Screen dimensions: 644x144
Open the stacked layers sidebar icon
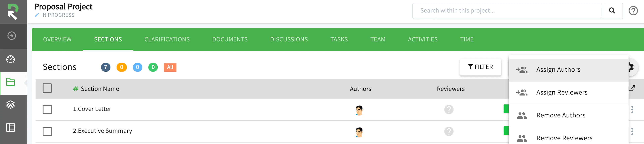click(x=11, y=105)
